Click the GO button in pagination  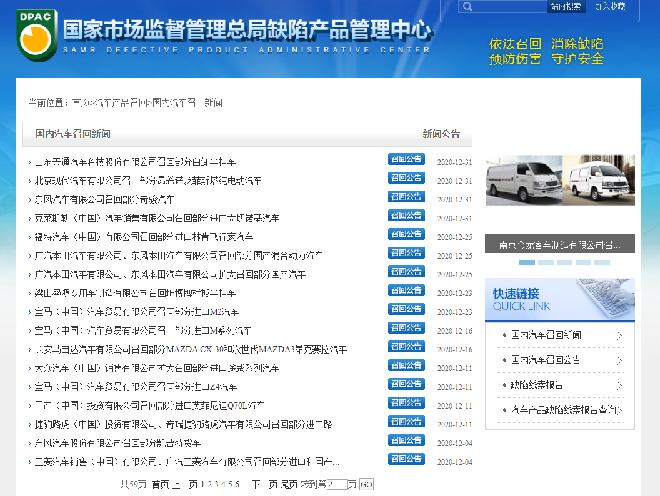point(366,484)
